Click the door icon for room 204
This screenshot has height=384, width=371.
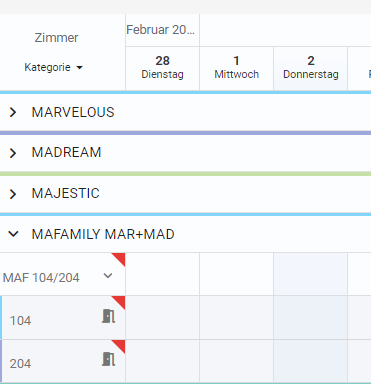tap(109, 359)
